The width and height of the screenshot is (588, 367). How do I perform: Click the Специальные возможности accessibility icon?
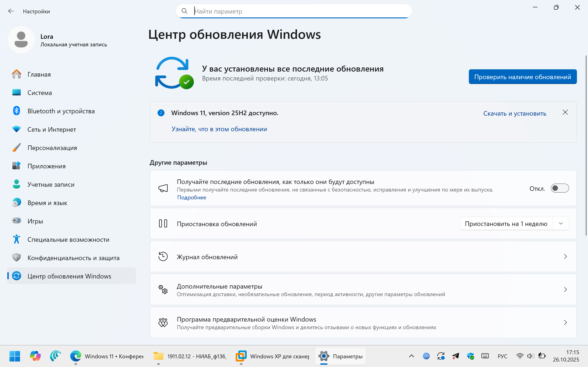(16, 239)
